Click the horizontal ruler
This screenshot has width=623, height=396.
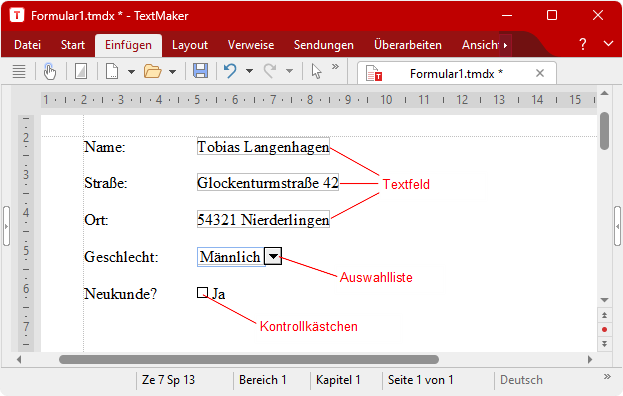point(319,100)
